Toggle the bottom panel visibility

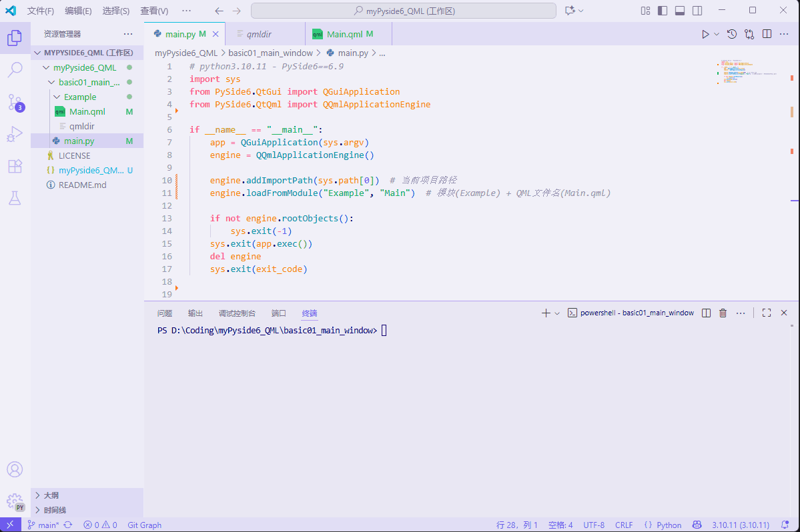pos(680,11)
